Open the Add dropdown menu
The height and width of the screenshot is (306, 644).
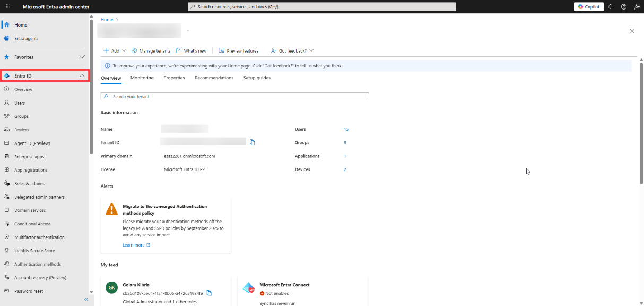click(115, 51)
